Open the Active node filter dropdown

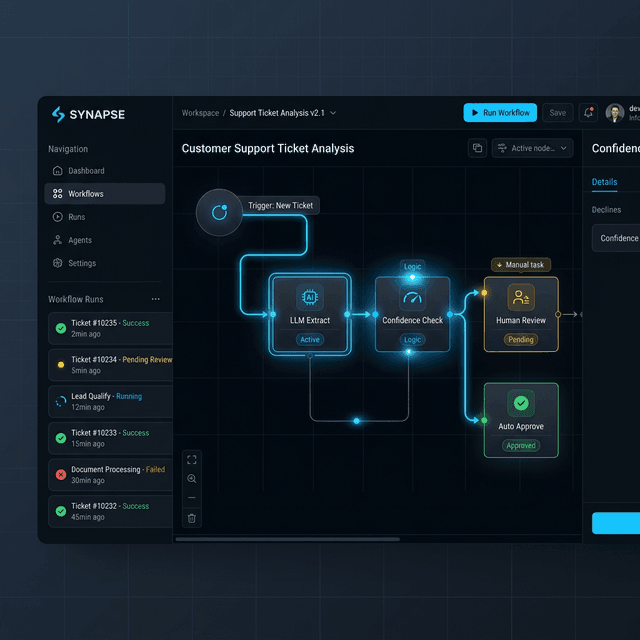click(x=532, y=148)
